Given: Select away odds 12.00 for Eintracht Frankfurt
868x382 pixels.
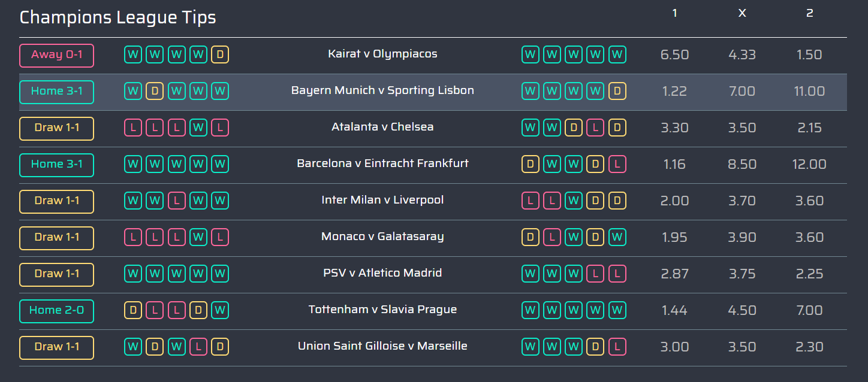Looking at the screenshot, I should (x=809, y=165).
